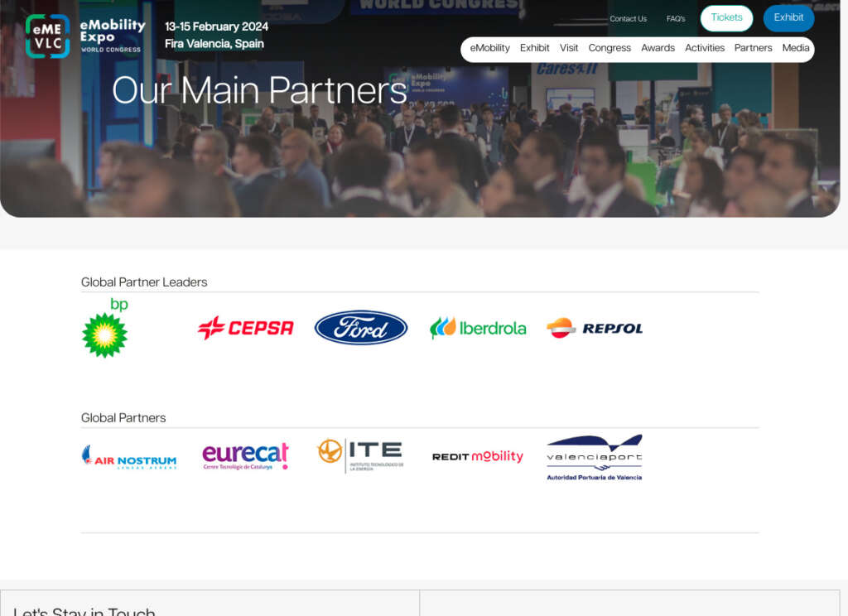Expand the Congress navigation menu
Viewport: 848px width, 616px height.
[x=609, y=48]
